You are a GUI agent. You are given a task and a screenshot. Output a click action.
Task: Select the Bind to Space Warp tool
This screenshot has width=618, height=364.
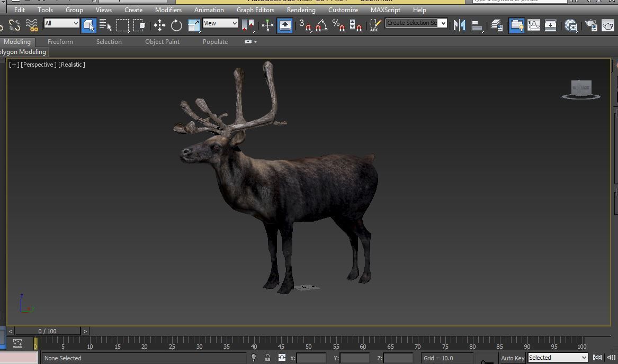click(x=32, y=25)
